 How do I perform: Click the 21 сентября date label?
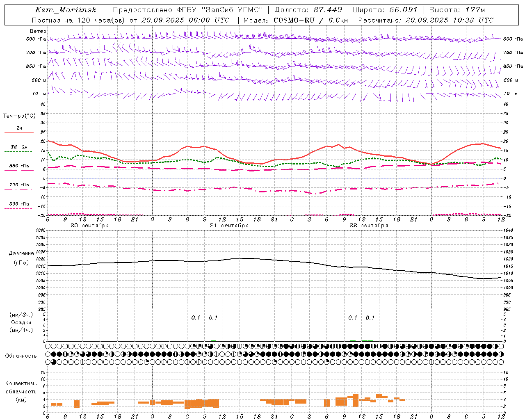[x=229, y=226]
